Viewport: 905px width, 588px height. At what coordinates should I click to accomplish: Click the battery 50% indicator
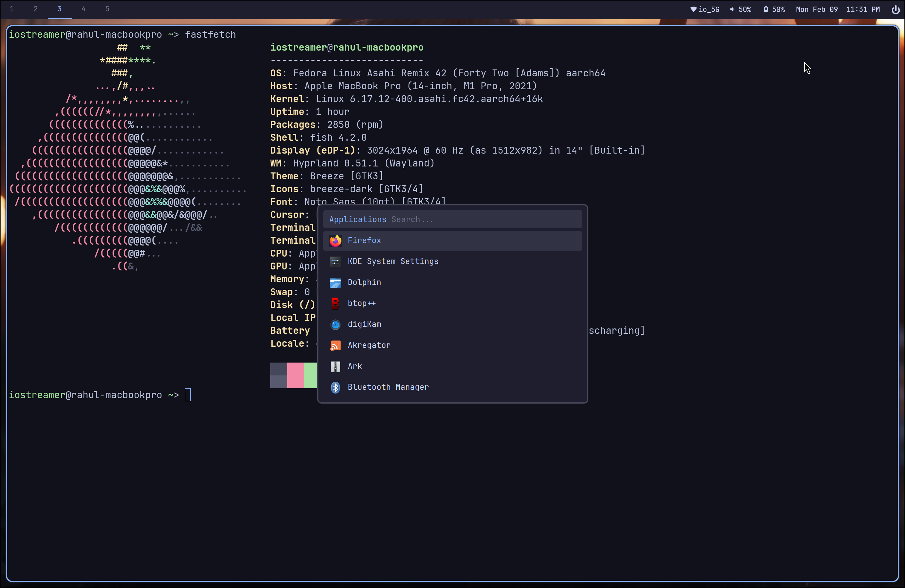(774, 10)
